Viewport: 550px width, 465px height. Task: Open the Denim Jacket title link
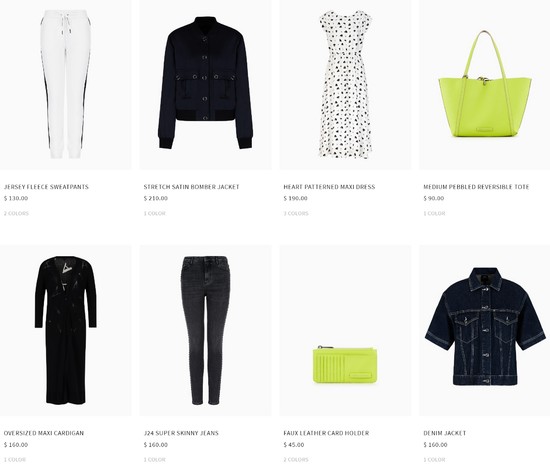[444, 433]
